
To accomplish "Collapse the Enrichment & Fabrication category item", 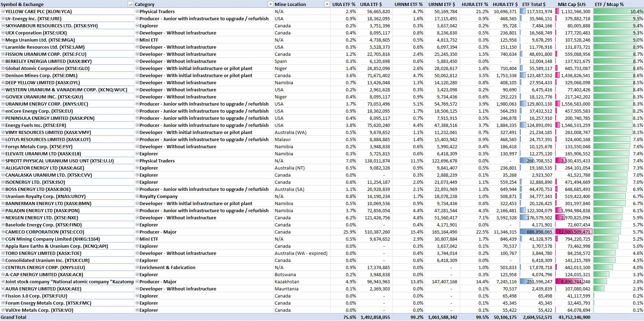I will pos(137,267).
